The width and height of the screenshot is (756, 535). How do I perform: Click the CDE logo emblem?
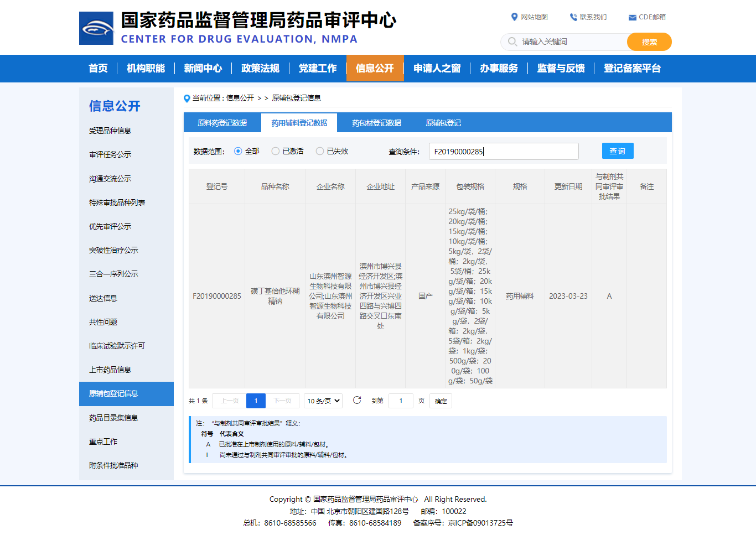pyautogui.click(x=96, y=28)
